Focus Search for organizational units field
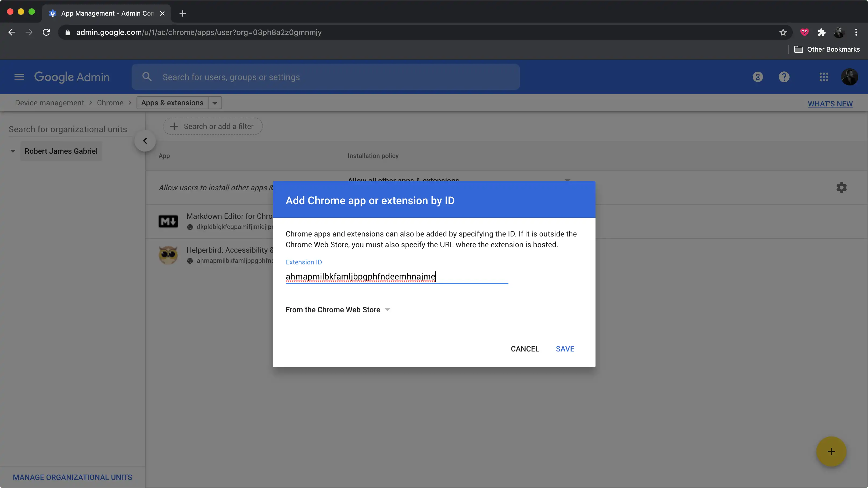The image size is (868, 488). click(70, 130)
